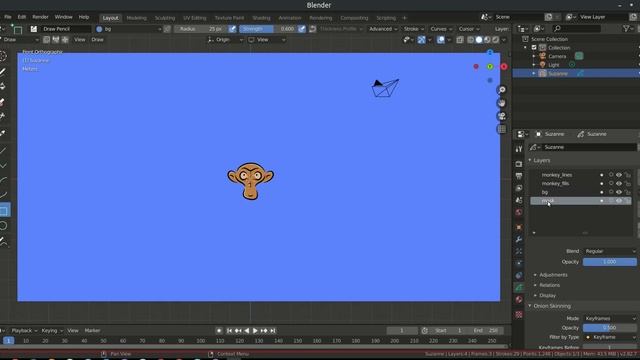Toggle visibility eye of monkey_fills layer

click(619, 184)
